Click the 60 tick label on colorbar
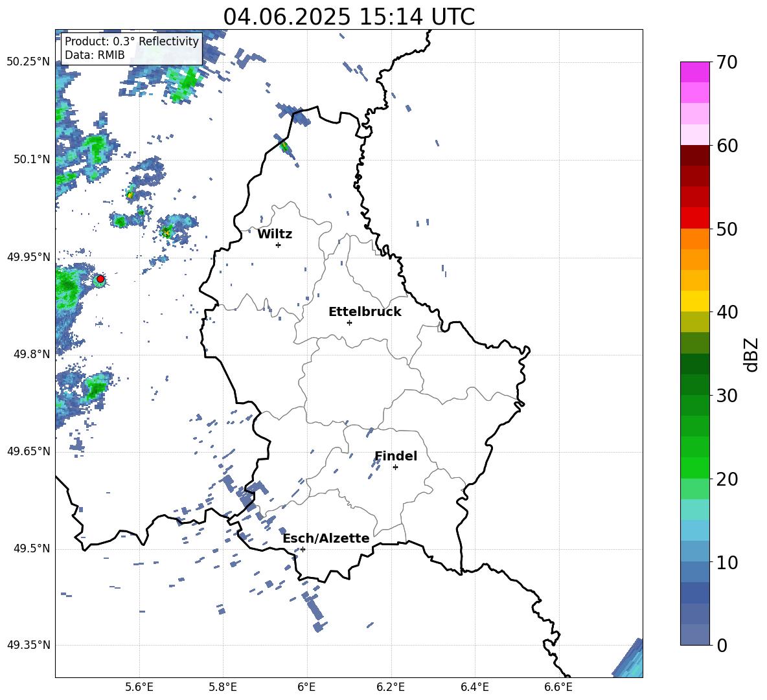 pyautogui.click(x=727, y=146)
